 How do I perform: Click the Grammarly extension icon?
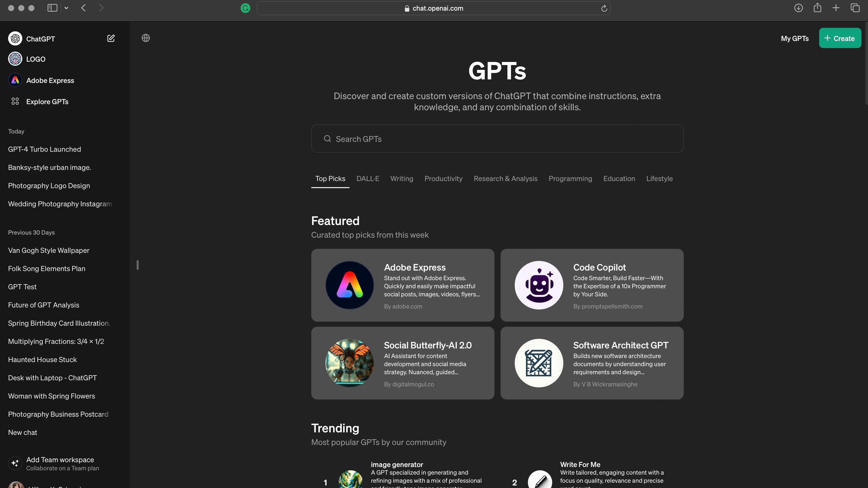pyautogui.click(x=246, y=8)
